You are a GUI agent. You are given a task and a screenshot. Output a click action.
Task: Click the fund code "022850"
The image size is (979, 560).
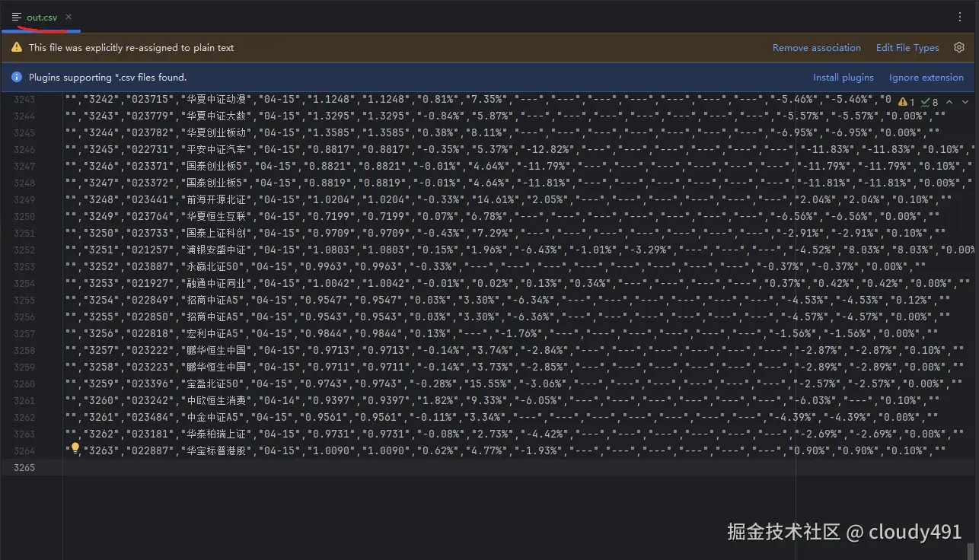coord(150,317)
